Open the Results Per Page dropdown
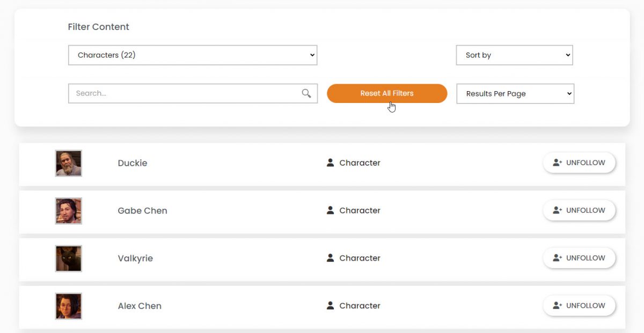Viewport: 644px width, 333px height. [x=515, y=93]
